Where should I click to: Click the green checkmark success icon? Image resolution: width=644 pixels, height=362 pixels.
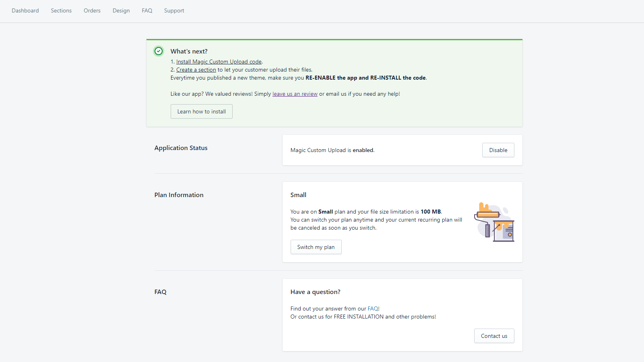158,51
